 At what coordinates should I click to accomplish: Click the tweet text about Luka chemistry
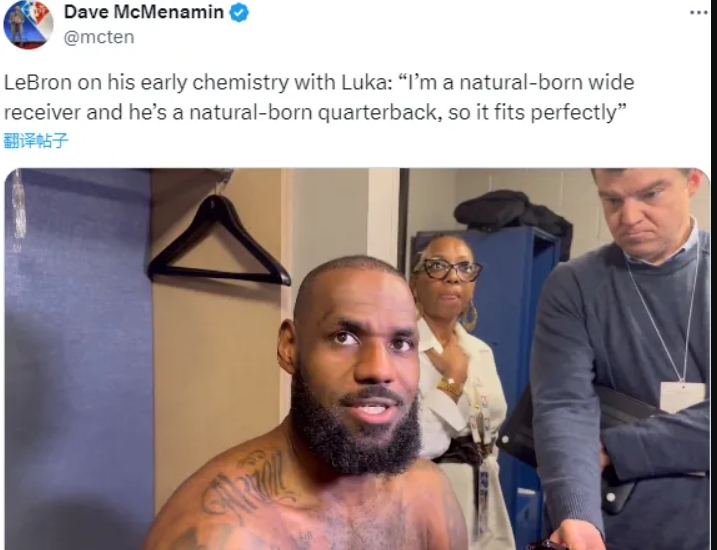pyautogui.click(x=319, y=97)
